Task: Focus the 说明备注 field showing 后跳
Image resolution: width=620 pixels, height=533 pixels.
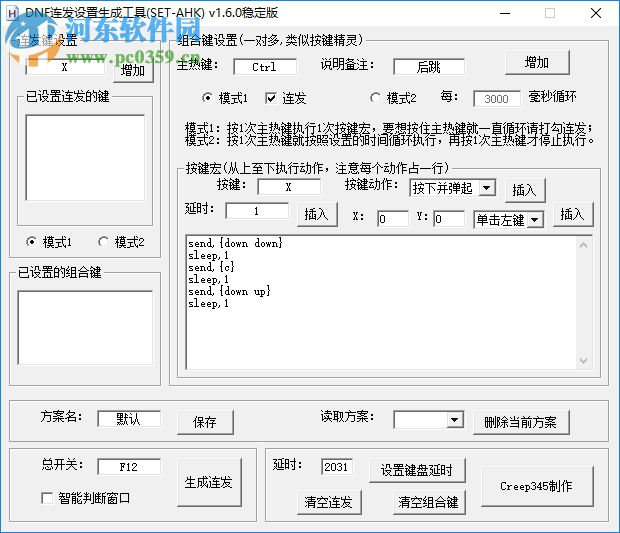Action: [x=429, y=66]
